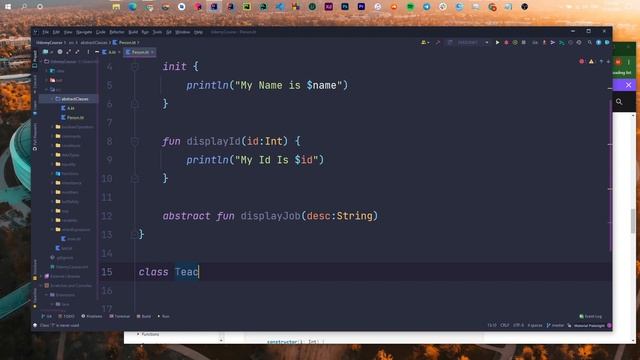Toggle Project sidebar tab on left edge

(35, 59)
